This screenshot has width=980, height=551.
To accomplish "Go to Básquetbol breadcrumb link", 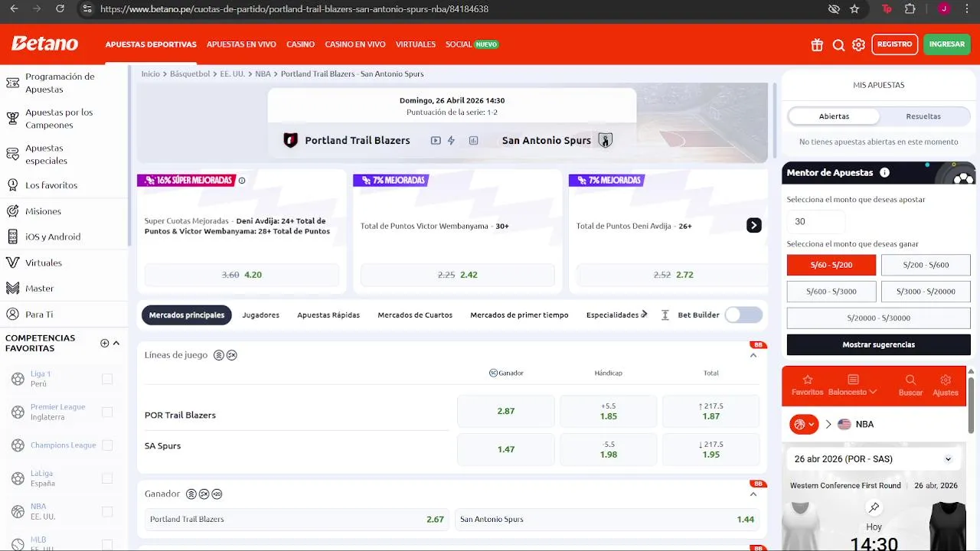I will 190,74.
